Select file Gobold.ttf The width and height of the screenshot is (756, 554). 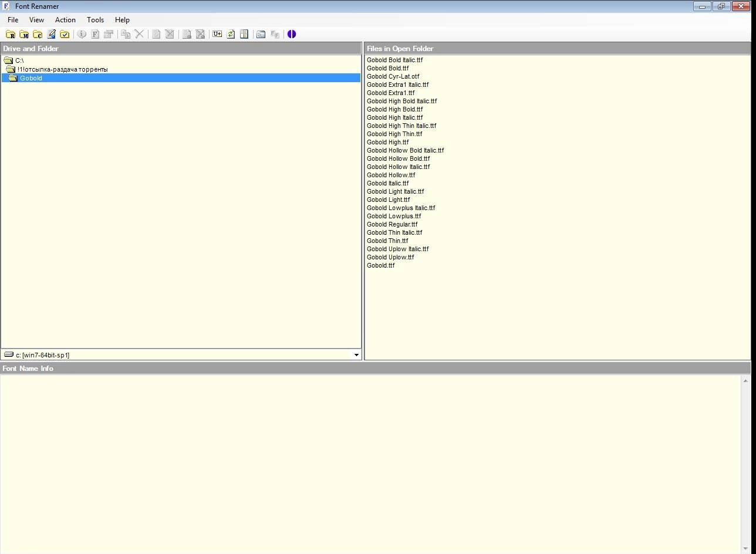380,265
